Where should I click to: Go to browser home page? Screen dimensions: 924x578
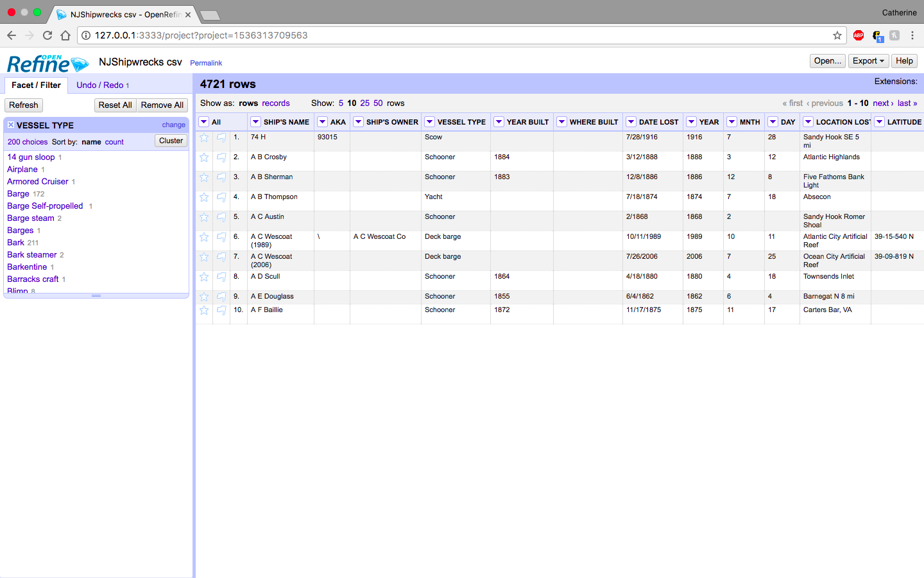coord(65,35)
